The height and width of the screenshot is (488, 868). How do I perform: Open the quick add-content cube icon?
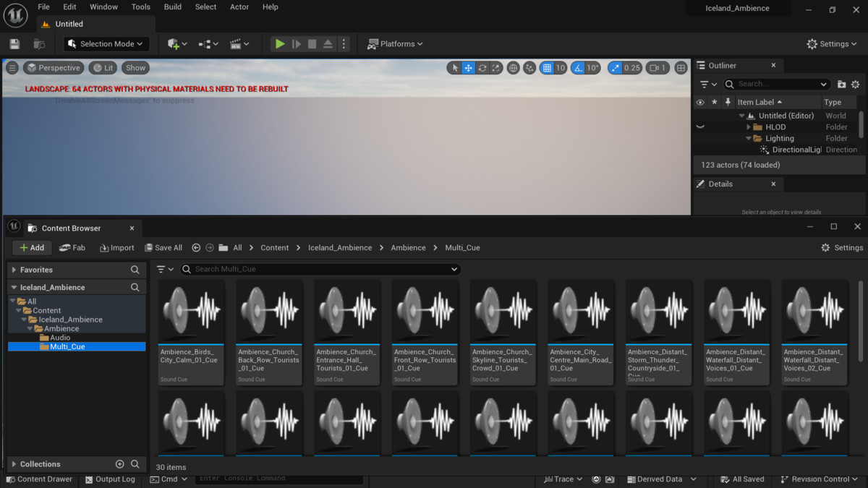pyautogui.click(x=177, y=44)
